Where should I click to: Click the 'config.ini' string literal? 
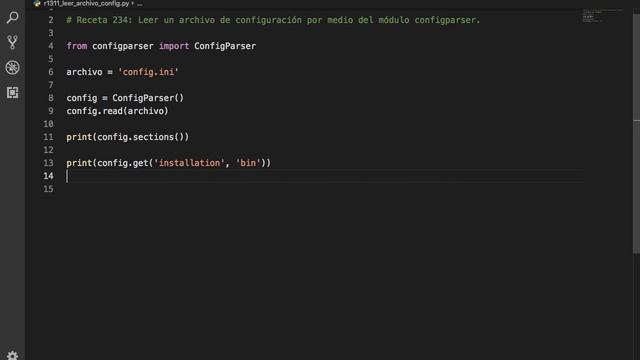coord(148,72)
